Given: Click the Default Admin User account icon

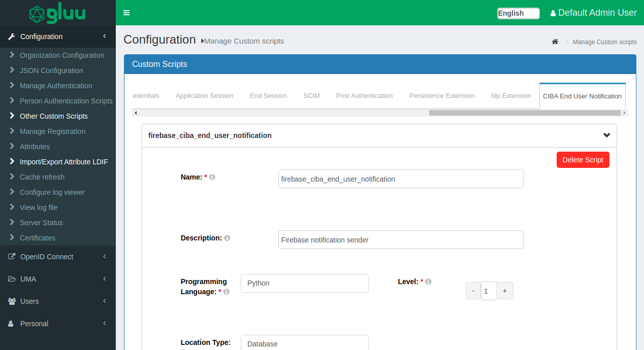Looking at the screenshot, I should [x=553, y=13].
